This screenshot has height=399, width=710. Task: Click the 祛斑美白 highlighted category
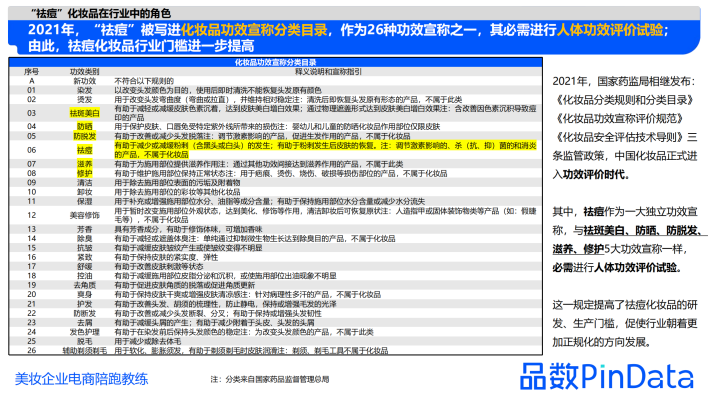85,113
